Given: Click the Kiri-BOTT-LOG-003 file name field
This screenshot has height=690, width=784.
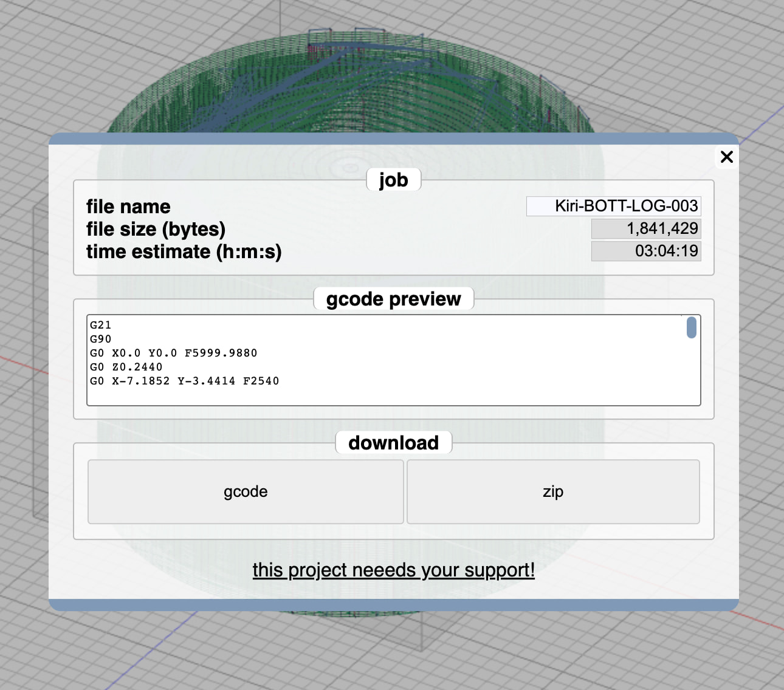Looking at the screenshot, I should (x=613, y=206).
